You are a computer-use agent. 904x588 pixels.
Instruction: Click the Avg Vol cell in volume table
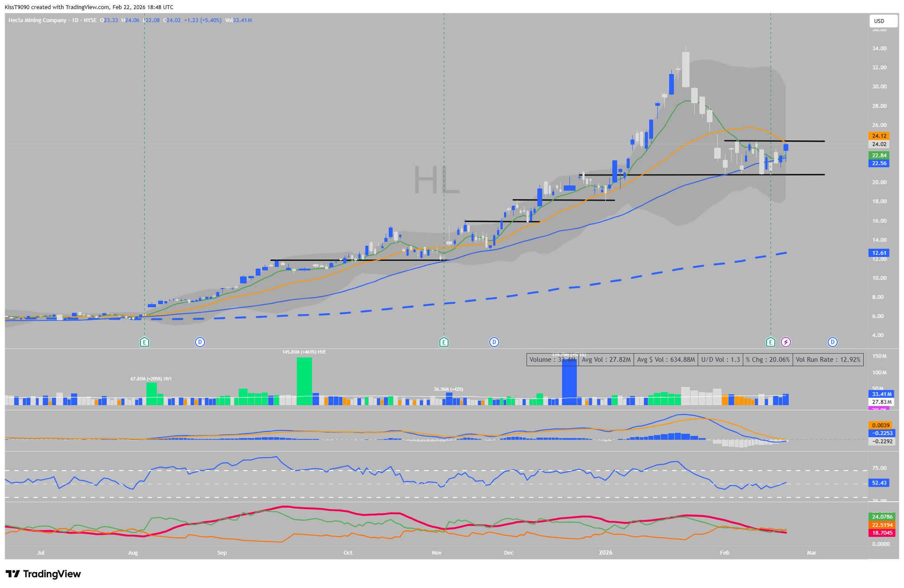pyautogui.click(x=606, y=360)
